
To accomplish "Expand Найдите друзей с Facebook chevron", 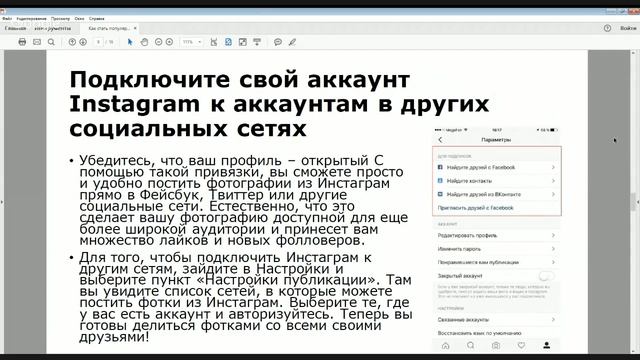I will click(553, 167).
